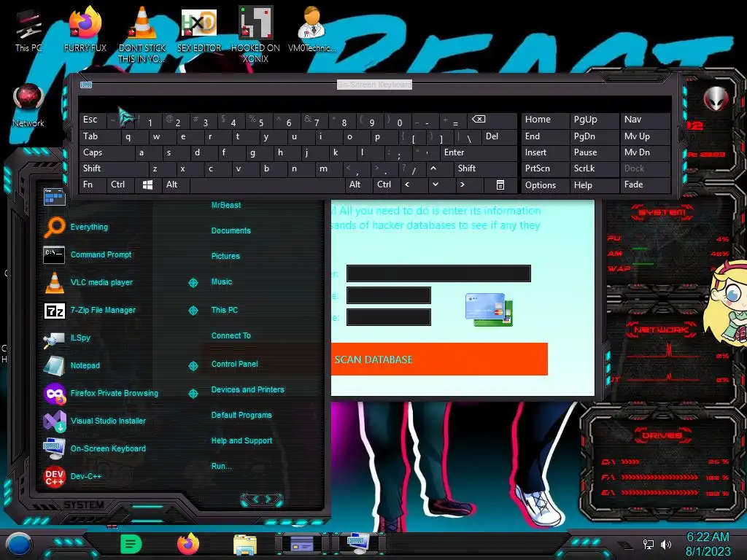The image size is (747, 560).
Task: Click the start menu left navigation arrow
Action: [255, 499]
